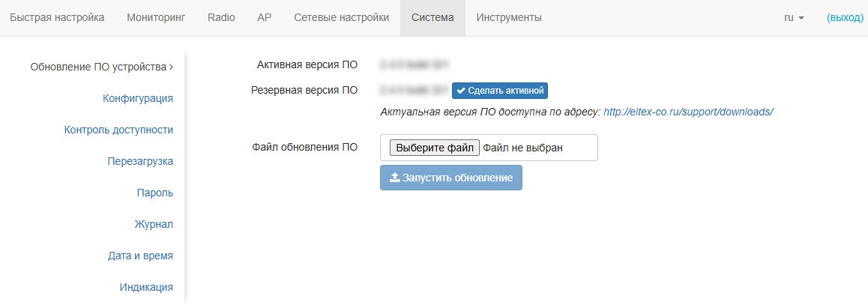Open the Журнал sidebar page
Viewport: 868px width, 308px height.
(x=154, y=224)
